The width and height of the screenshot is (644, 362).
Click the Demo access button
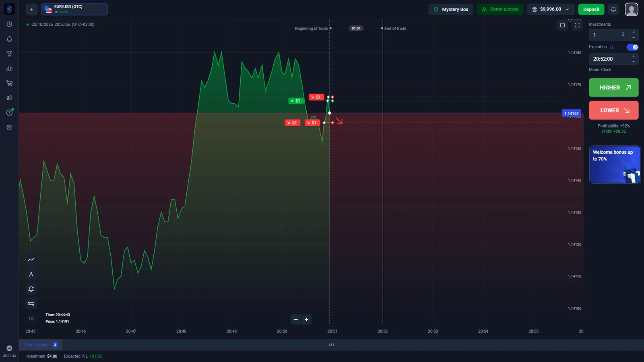pyautogui.click(x=500, y=9)
